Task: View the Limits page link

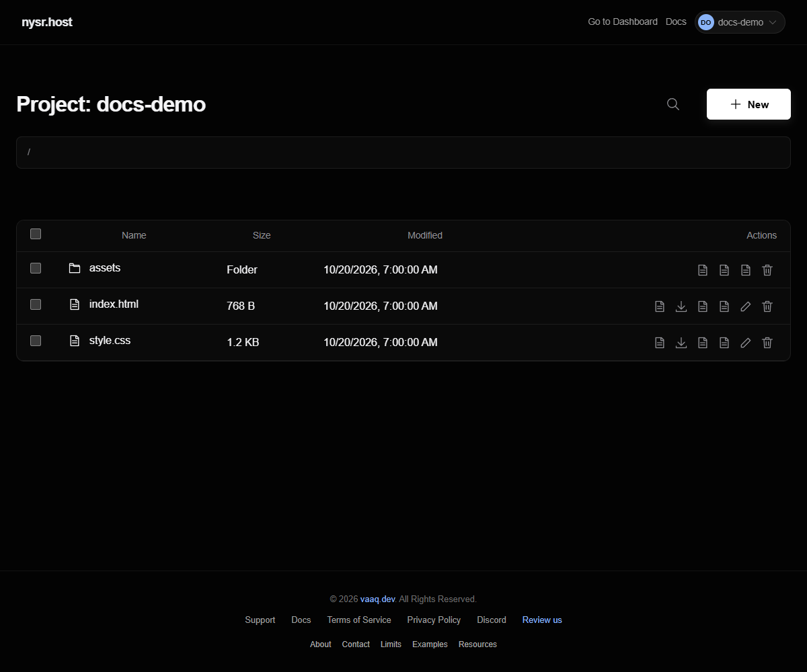Action: point(391,644)
